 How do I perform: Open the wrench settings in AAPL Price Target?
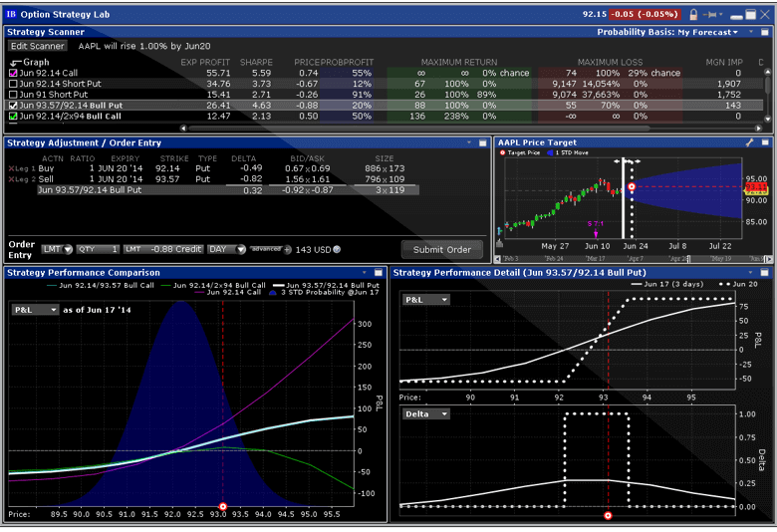tap(750, 142)
